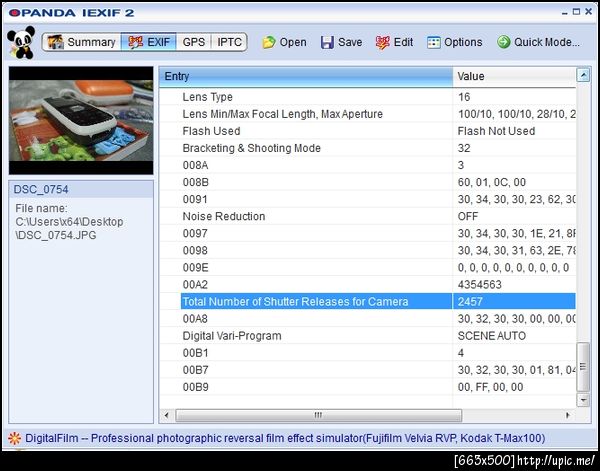This screenshot has height=471, width=600.
Task: Click the Flash Not Used value
Action: pos(496,131)
